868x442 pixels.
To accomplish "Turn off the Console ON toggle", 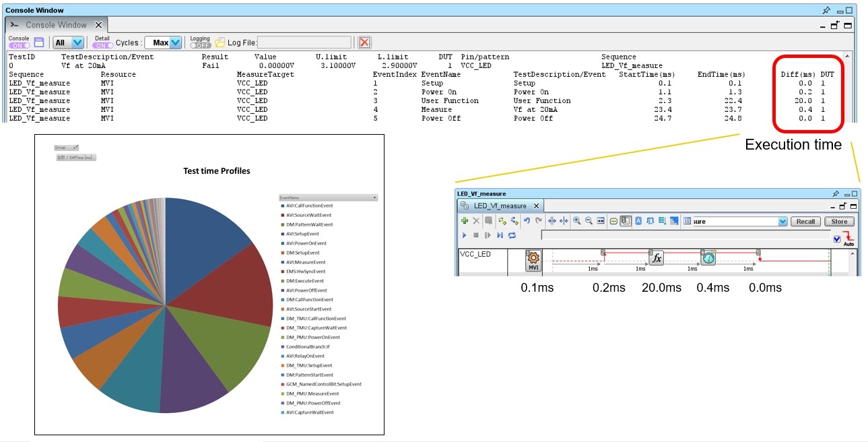I will (19, 45).
